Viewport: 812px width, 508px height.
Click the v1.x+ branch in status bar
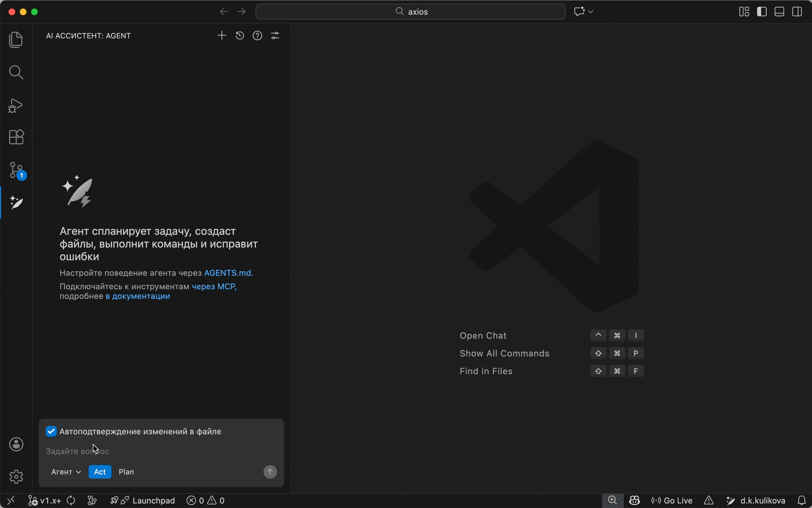click(x=45, y=501)
